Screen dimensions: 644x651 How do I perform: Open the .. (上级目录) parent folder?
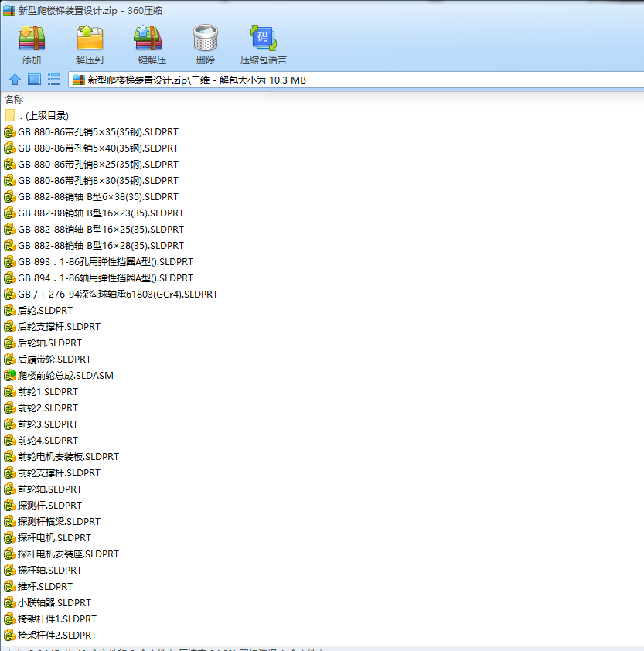click(x=36, y=115)
